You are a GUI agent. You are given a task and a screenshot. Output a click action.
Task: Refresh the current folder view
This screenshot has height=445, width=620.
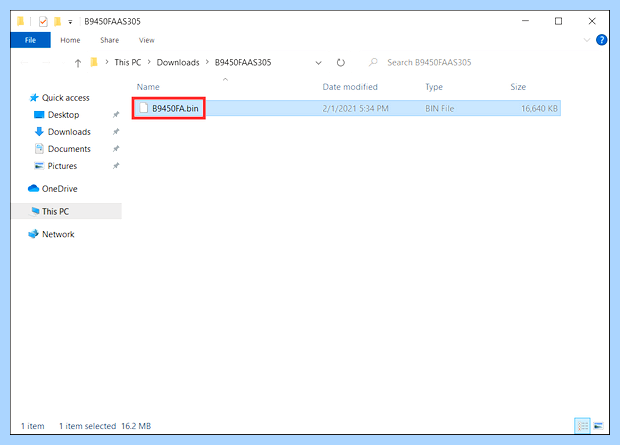coord(341,62)
